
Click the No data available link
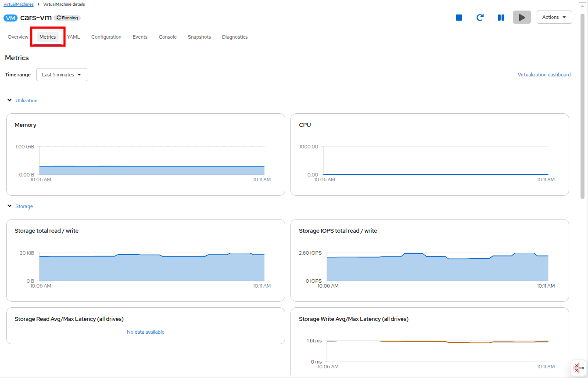pyautogui.click(x=146, y=332)
